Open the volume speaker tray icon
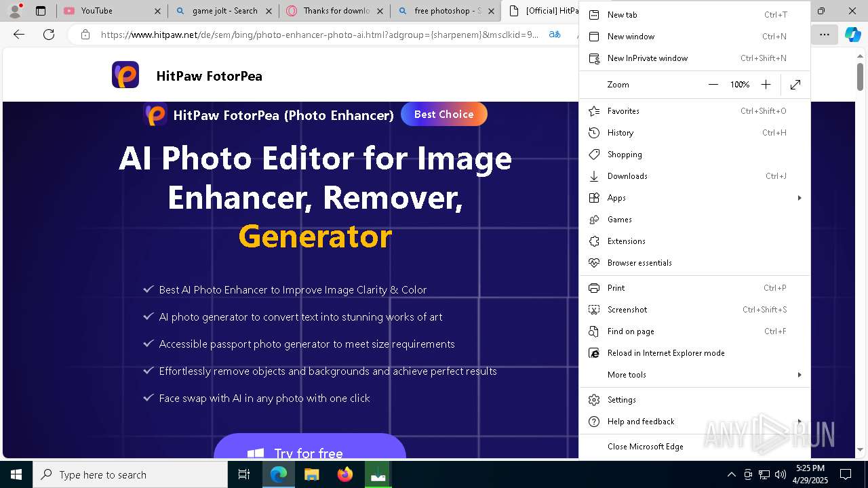 pos(780,474)
